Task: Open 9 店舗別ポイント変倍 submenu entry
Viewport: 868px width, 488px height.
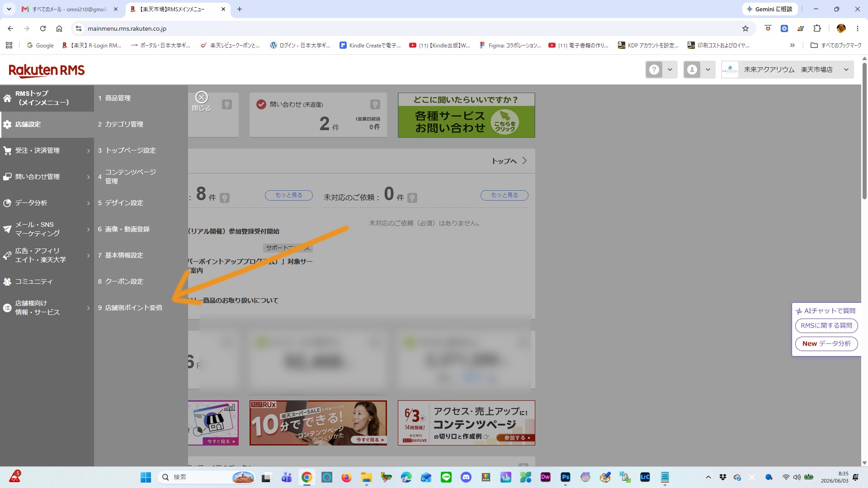Action: click(x=141, y=308)
